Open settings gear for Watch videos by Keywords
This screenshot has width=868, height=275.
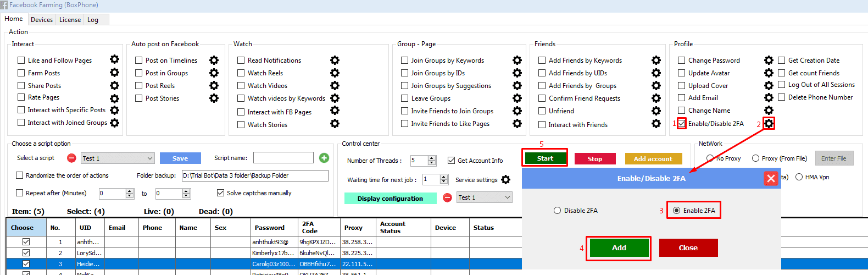tap(335, 98)
